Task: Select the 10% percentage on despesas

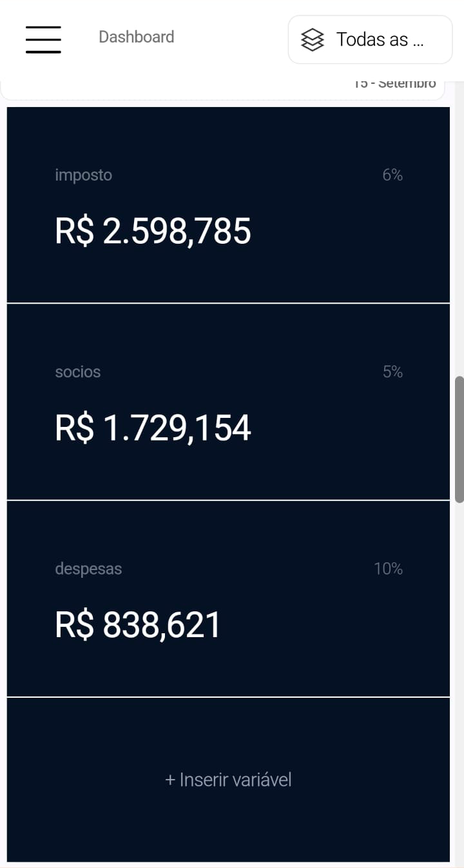Action: coord(388,569)
